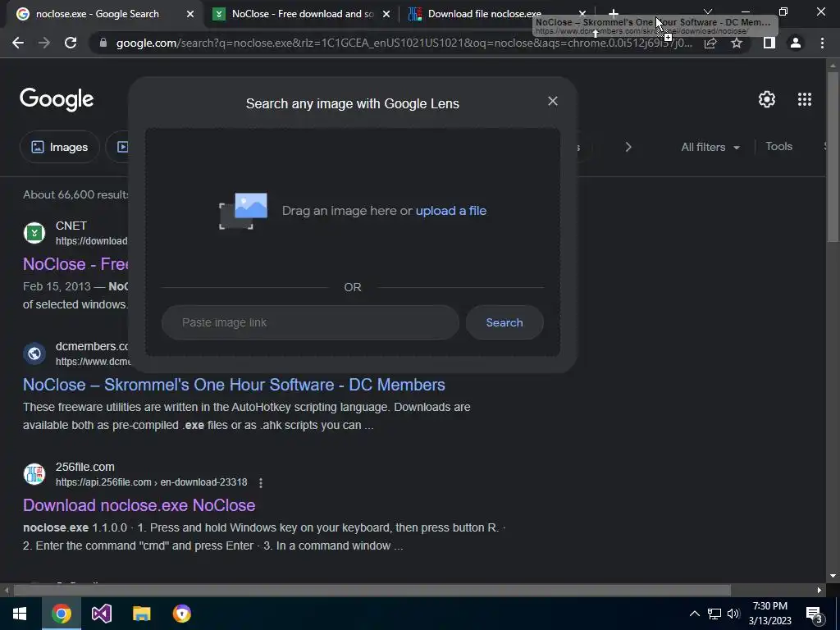Open File Explorer from taskbar

point(141,614)
